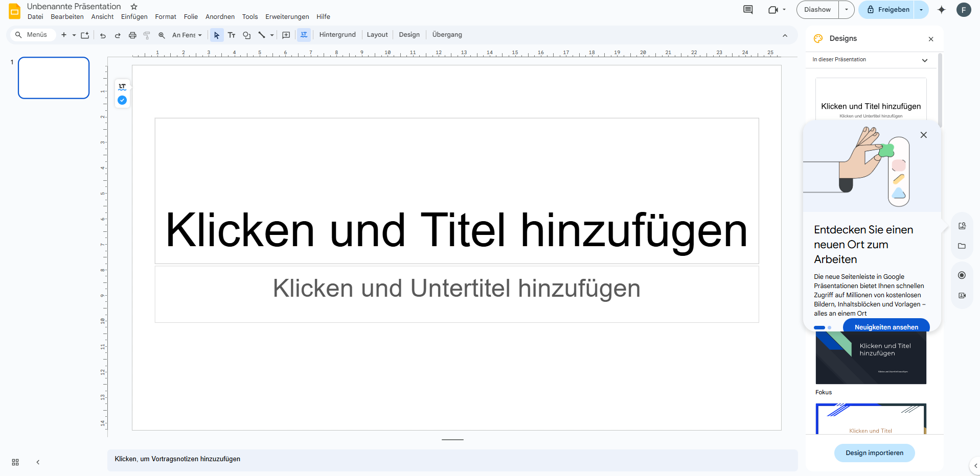Click the 'Klicken und Titel hinzufügen' placeholder
The height and width of the screenshot is (476, 980).
click(457, 191)
